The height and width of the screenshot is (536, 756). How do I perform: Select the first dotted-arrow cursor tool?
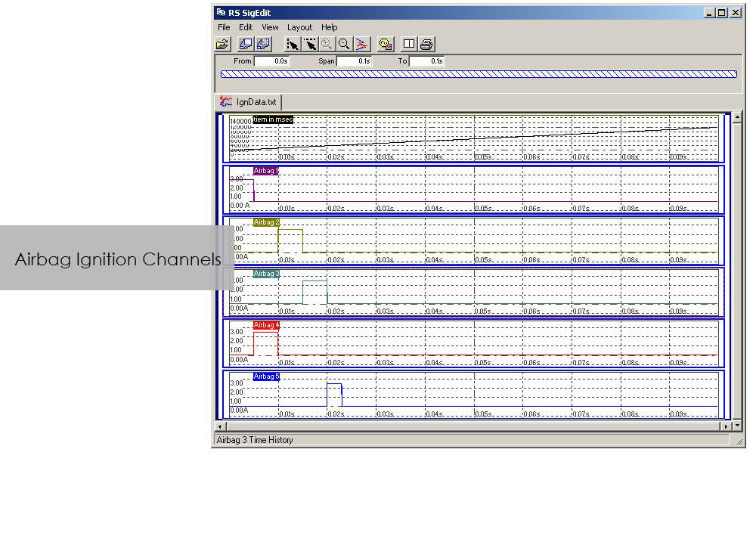point(293,45)
